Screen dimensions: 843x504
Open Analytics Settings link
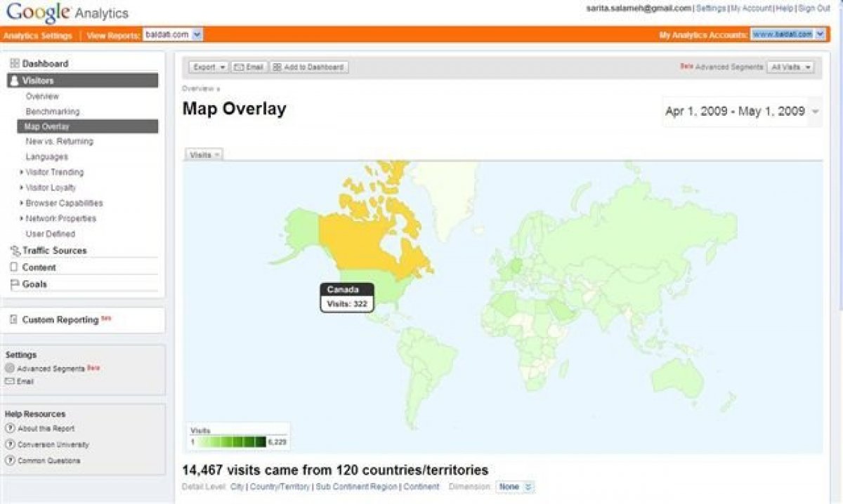pyautogui.click(x=37, y=35)
